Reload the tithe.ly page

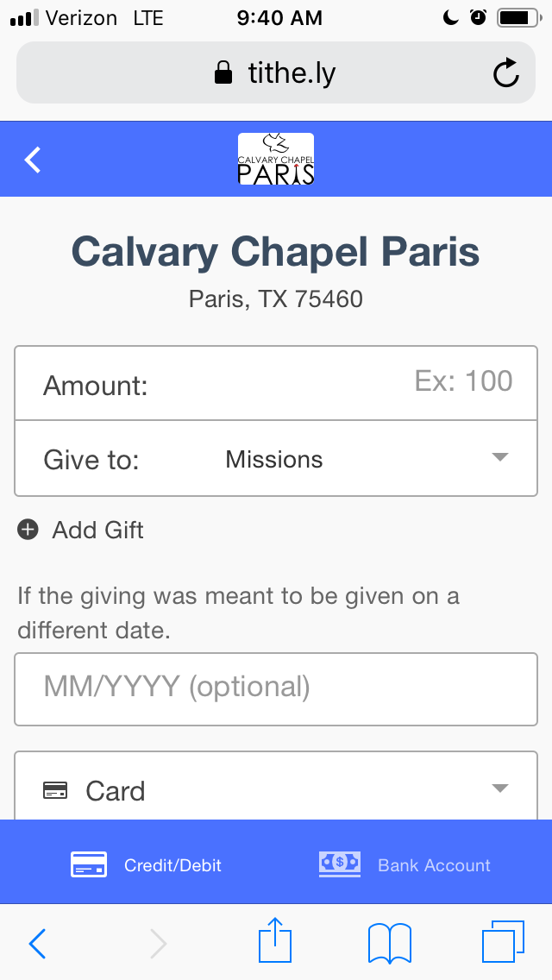pos(506,73)
